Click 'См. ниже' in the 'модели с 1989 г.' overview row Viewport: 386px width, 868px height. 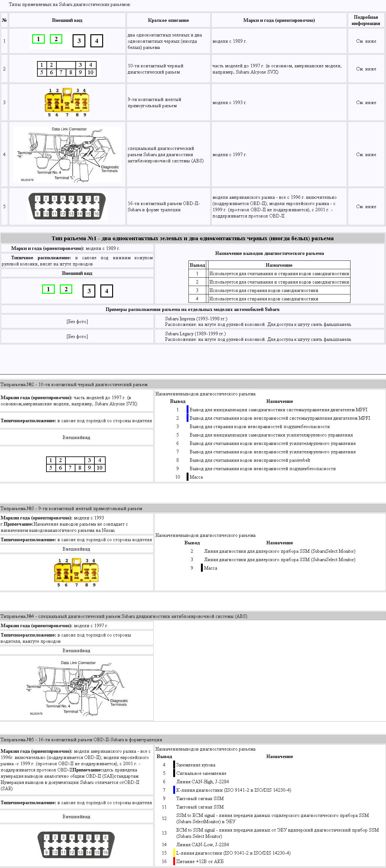point(366,41)
